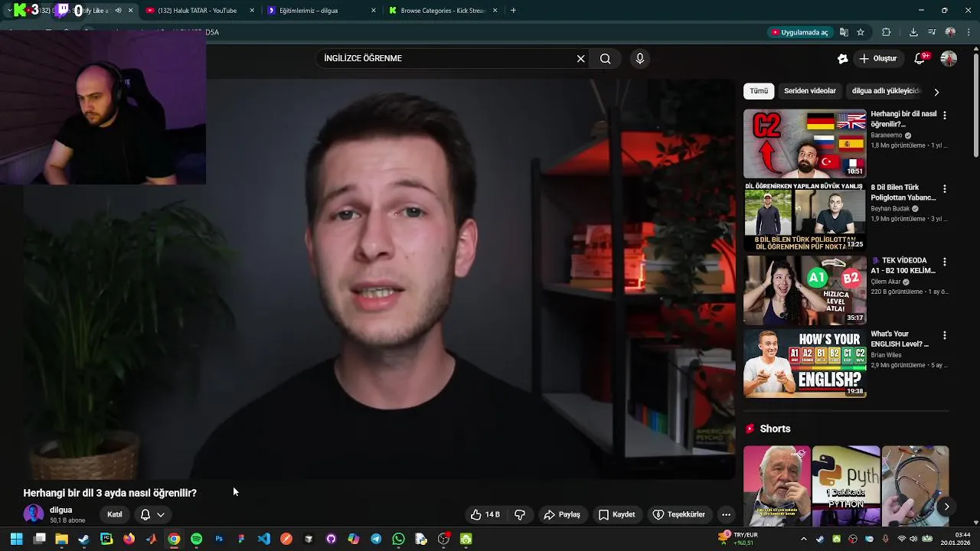Select dilgua adlı yükleyiciden chip

point(885,91)
